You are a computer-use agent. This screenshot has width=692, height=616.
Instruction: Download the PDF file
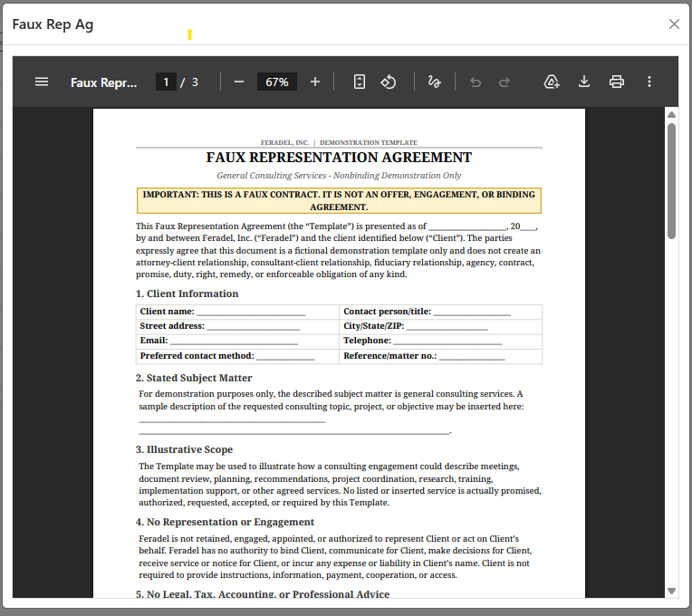[x=584, y=82]
